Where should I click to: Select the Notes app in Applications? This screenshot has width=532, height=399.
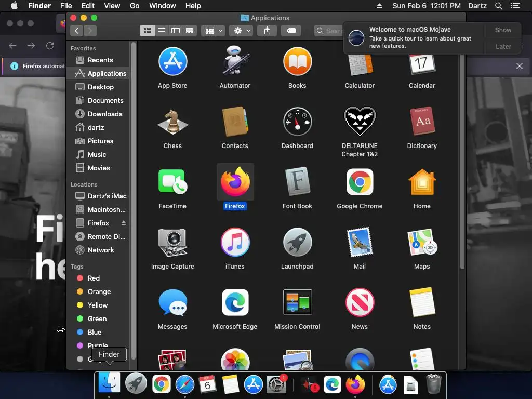click(422, 302)
